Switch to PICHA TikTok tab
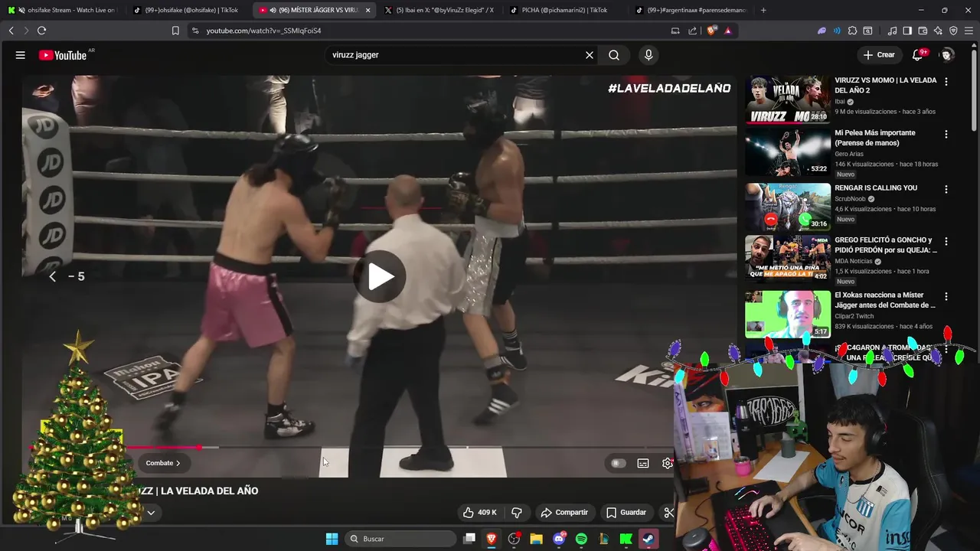Viewport: 980px width, 551px height. 565,10
